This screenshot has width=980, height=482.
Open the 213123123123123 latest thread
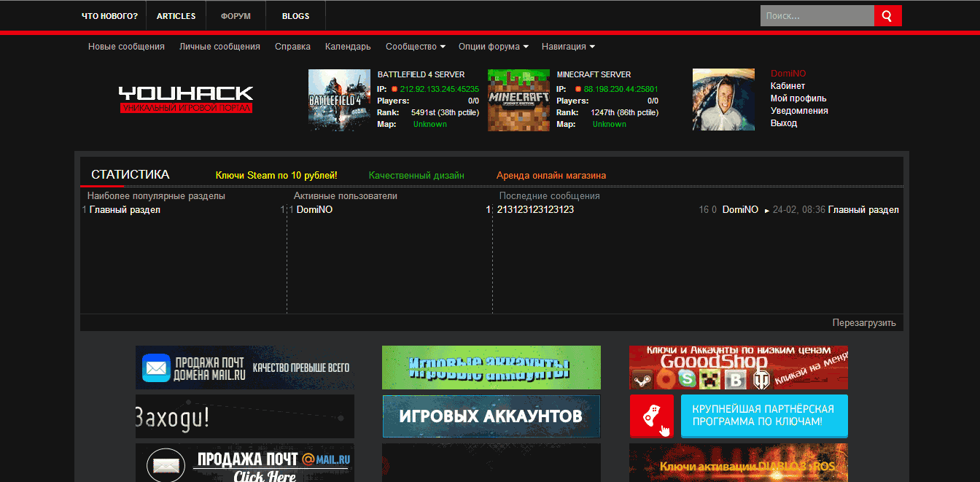[x=535, y=210]
